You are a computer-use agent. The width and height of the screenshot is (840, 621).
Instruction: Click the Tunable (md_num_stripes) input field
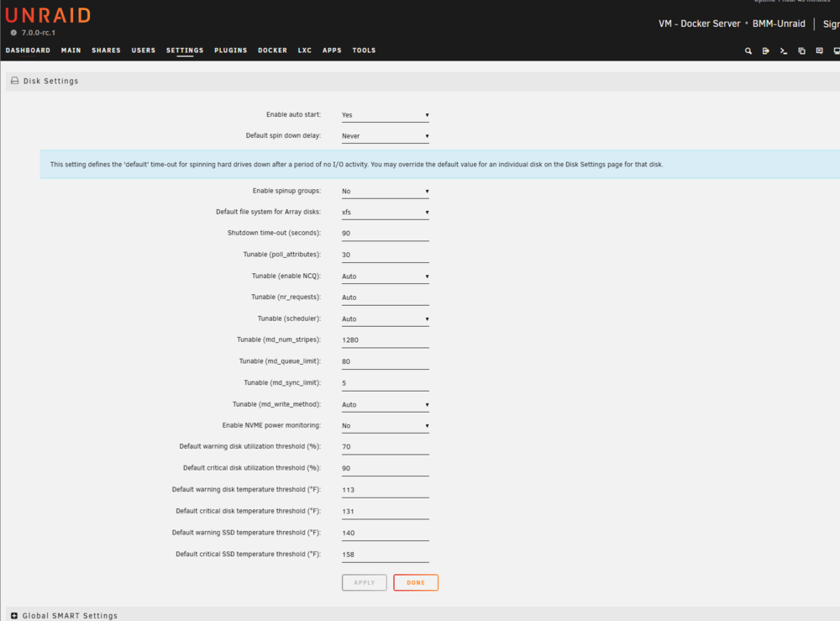tap(386, 340)
